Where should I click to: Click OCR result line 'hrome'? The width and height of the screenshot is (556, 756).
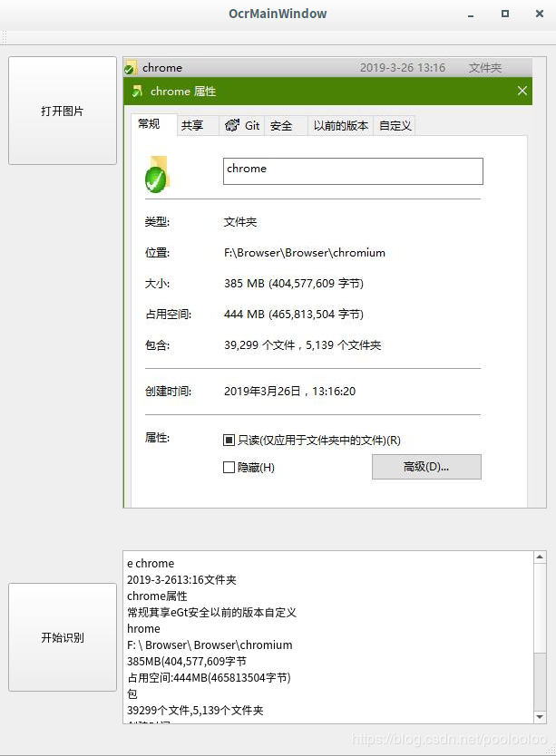click(143, 629)
